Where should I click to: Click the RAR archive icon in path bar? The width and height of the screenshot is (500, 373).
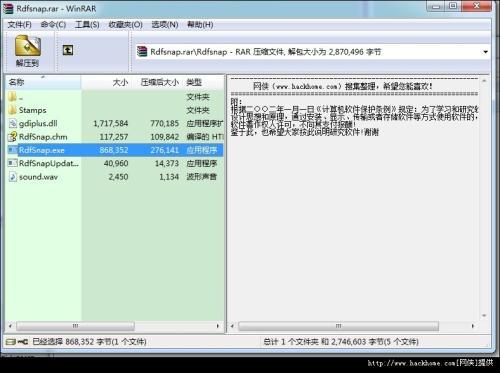pos(142,52)
